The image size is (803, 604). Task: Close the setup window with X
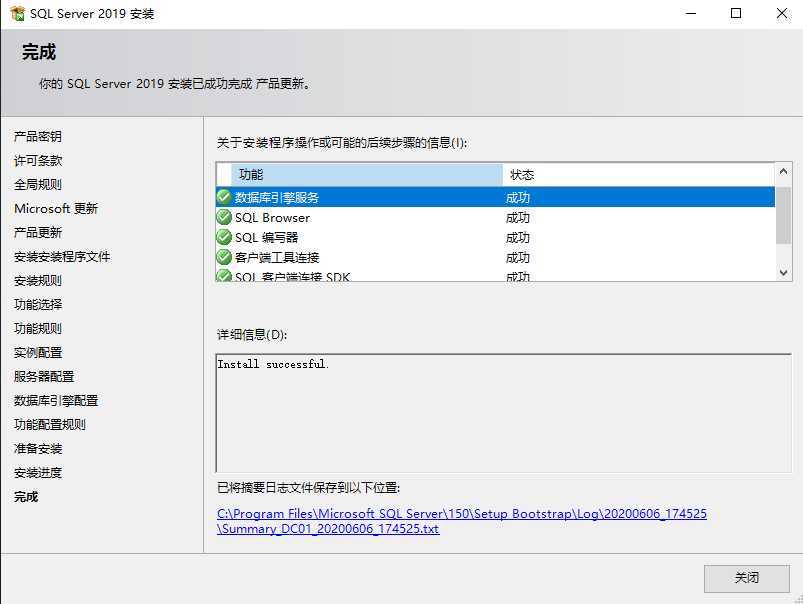(781, 13)
